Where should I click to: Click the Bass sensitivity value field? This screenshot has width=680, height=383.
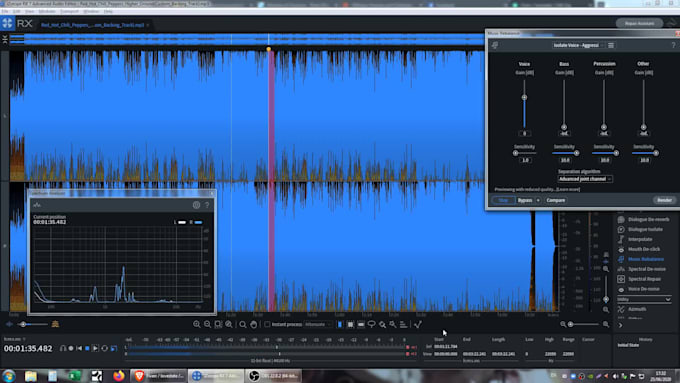coord(565,160)
